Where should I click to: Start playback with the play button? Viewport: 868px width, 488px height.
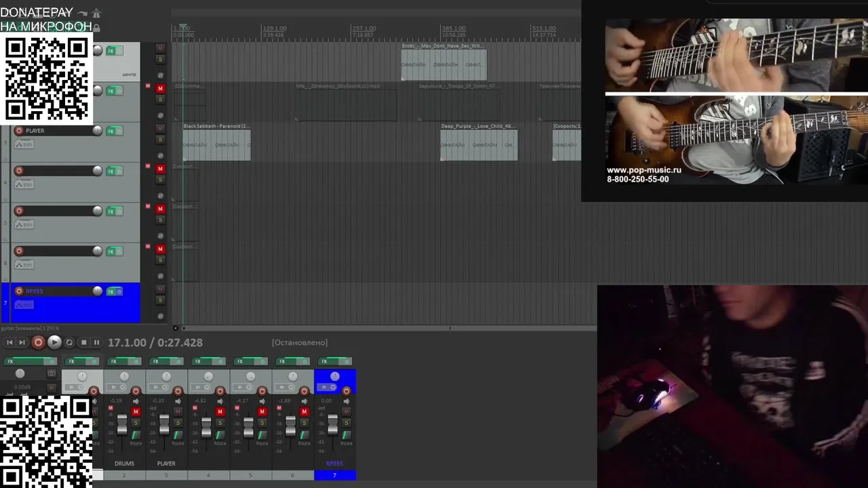(54, 343)
